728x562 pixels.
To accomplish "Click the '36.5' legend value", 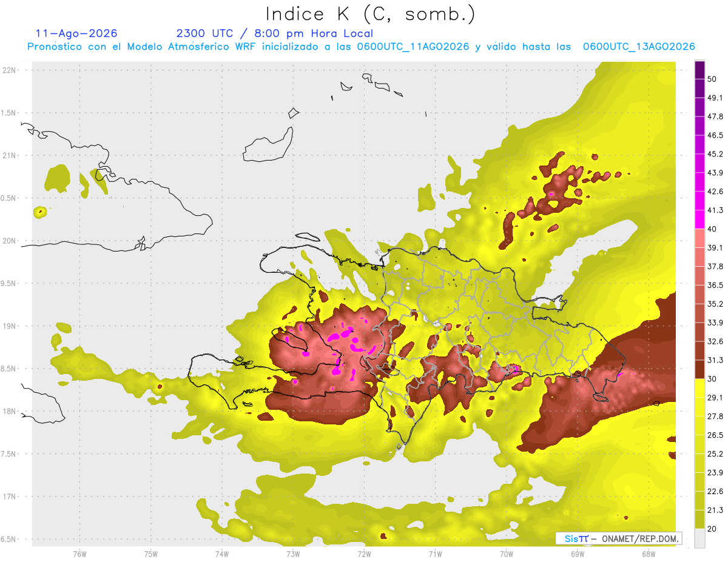I will pyautogui.click(x=715, y=285).
